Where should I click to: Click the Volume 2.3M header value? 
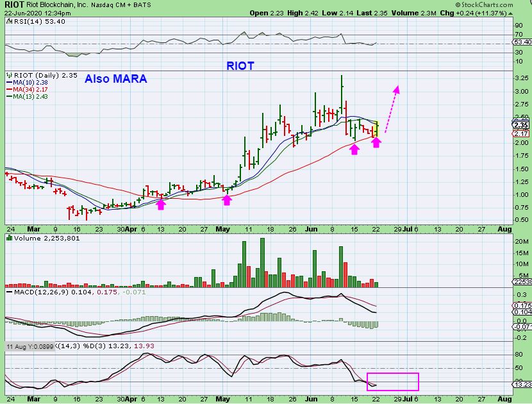(414, 13)
